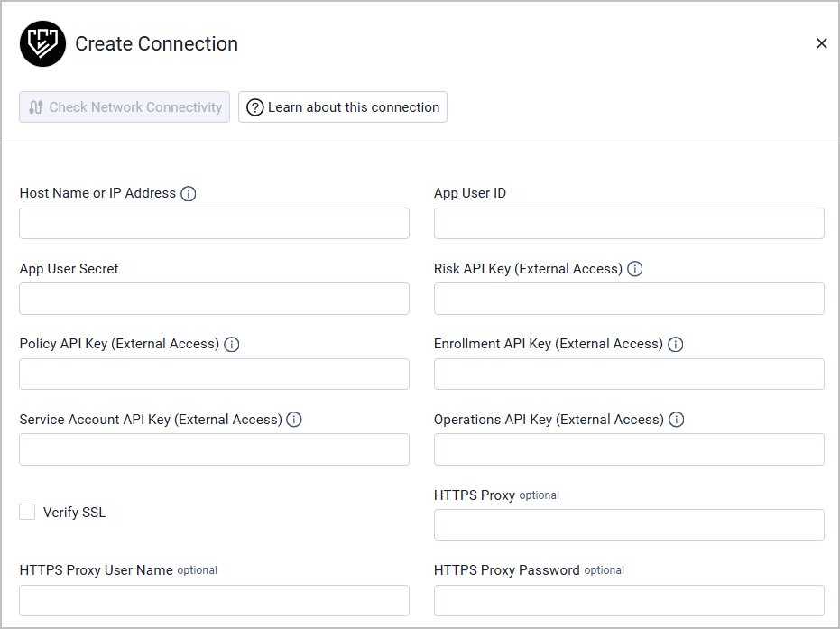
Task: Click the Policy API Key info icon
Action: click(x=232, y=344)
